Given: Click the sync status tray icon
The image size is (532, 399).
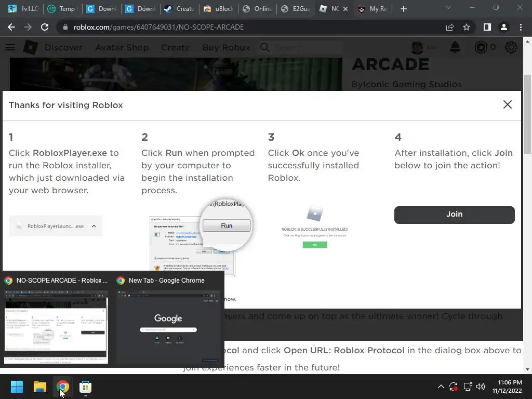Looking at the screenshot, I should 454,387.
